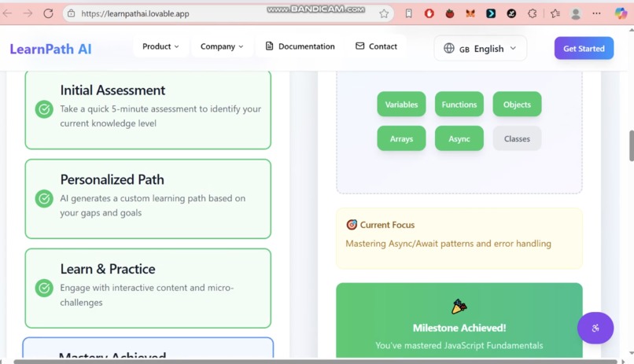Viewport: 634px width, 364px height.
Task: Click the 'Mastering Async/Await patterns' text
Action: point(448,244)
